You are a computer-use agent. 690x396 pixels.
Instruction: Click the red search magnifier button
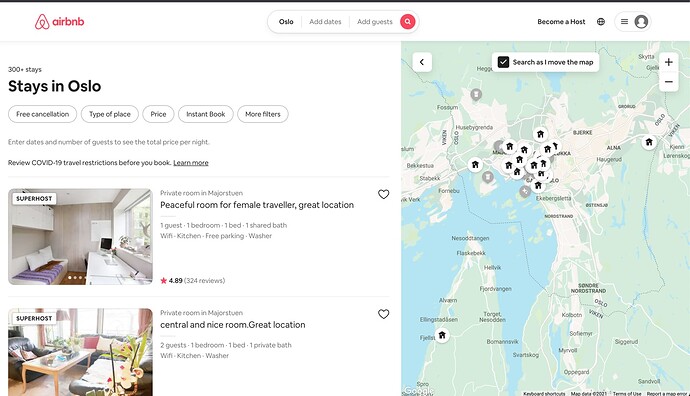(407, 22)
